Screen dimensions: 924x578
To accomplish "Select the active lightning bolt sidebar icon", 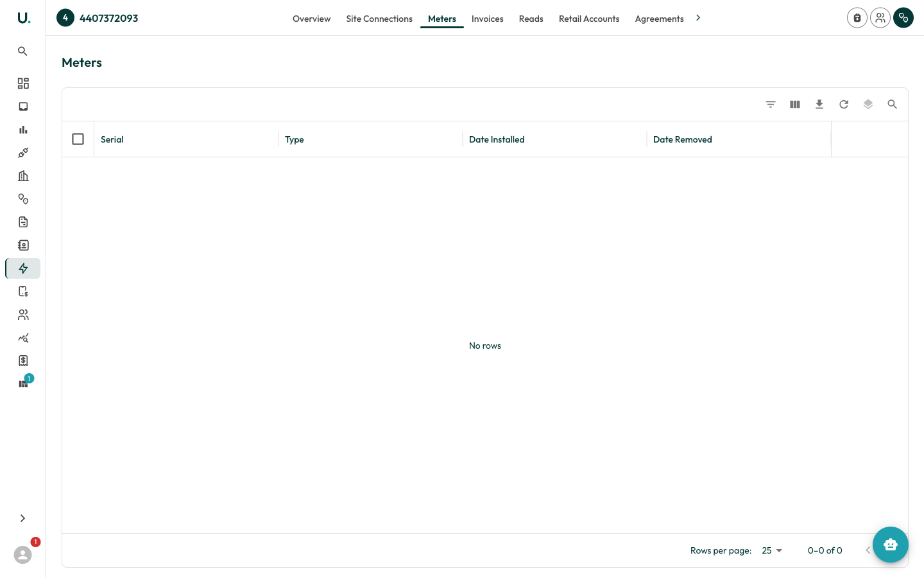I will [23, 268].
